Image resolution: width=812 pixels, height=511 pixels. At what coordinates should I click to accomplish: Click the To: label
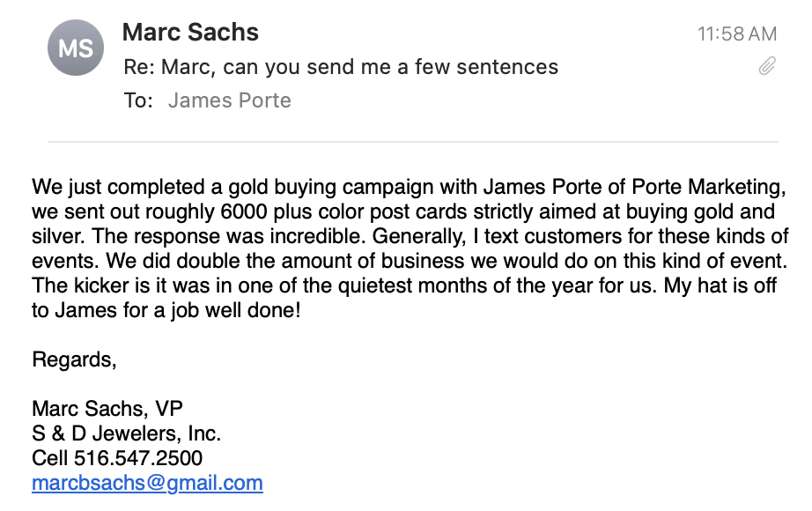[138, 100]
